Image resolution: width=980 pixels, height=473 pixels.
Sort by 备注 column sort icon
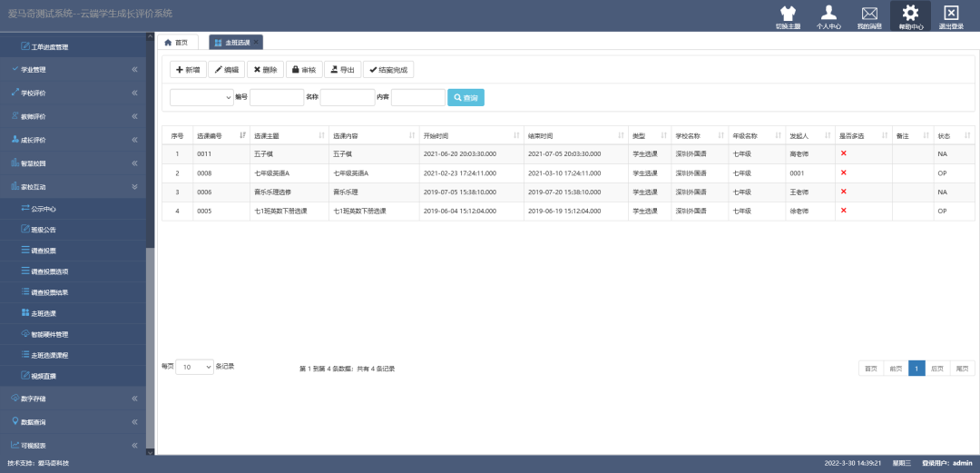[926, 136]
